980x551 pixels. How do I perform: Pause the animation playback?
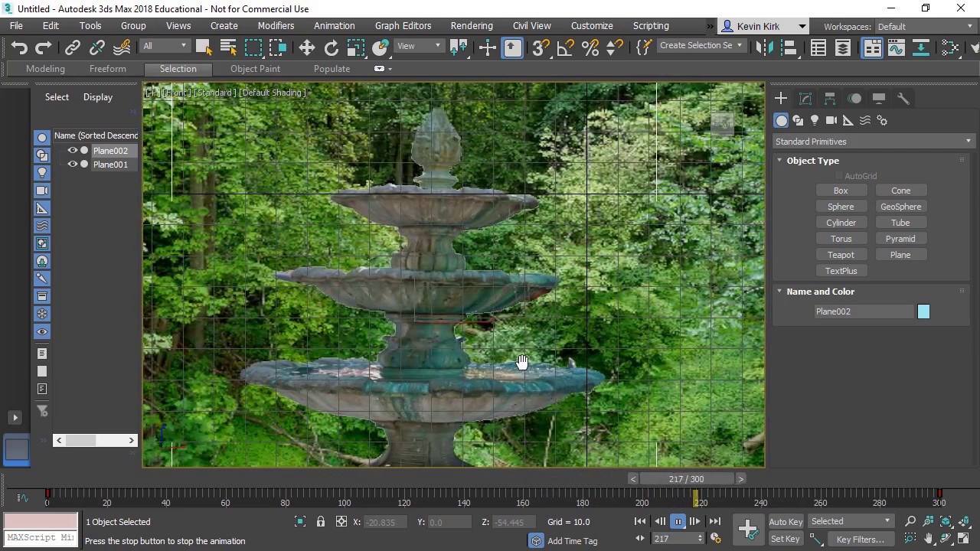click(x=678, y=522)
